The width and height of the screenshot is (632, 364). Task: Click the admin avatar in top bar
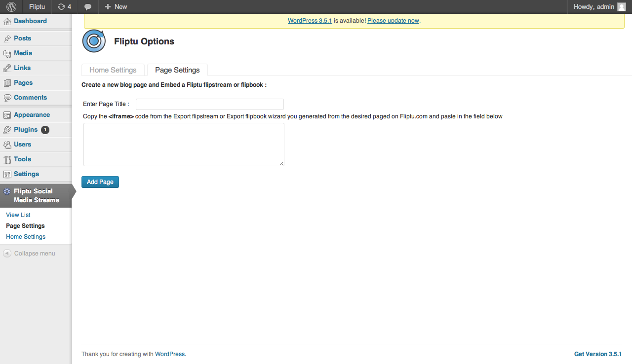[622, 7]
